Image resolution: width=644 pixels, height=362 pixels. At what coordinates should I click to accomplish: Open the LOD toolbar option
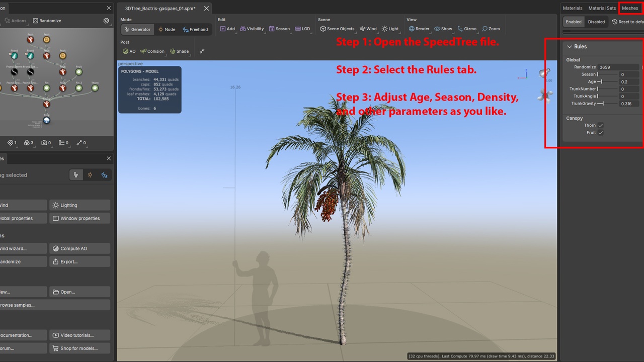pyautogui.click(x=302, y=29)
